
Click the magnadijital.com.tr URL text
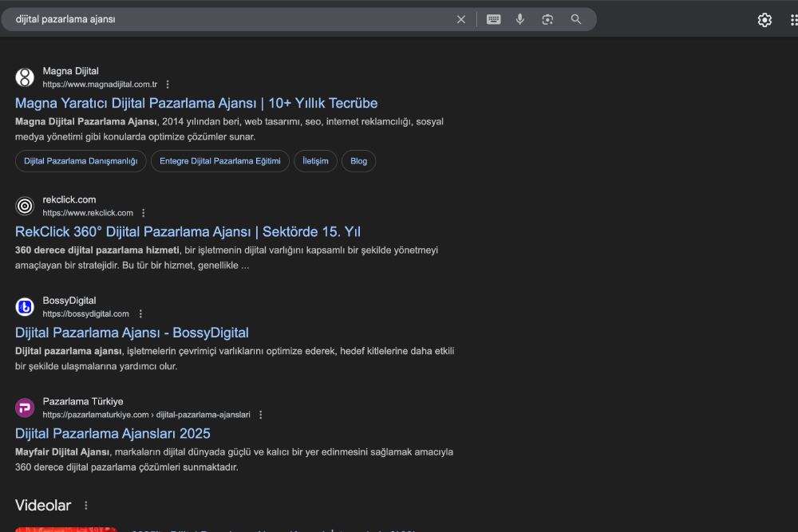tap(100, 85)
